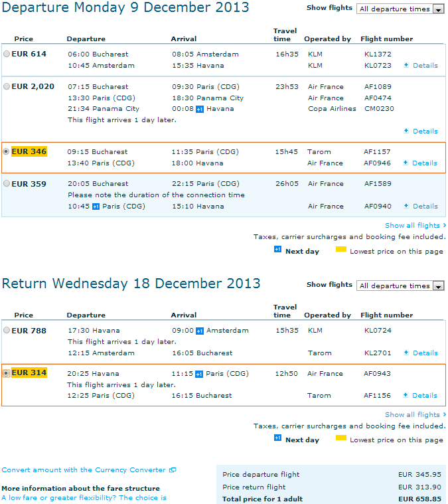Image resolution: width=448 pixels, height=504 pixels.
Task: Open Details for the EUR 314 return flight
Action: 425,395
